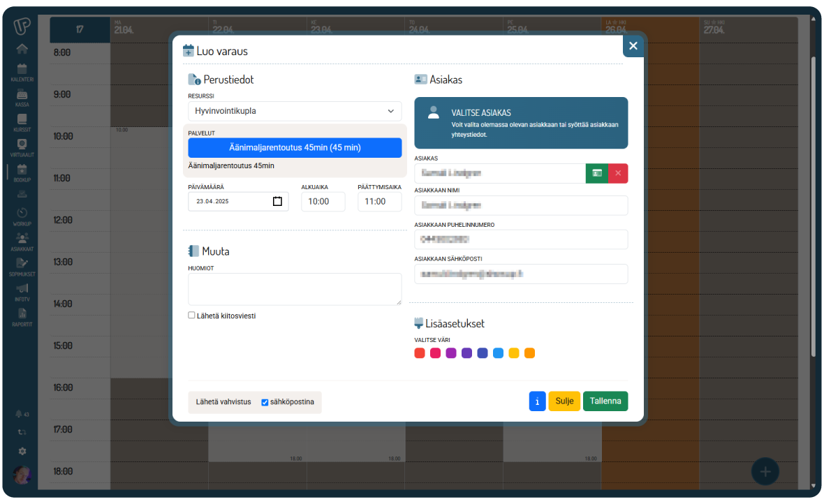
Task: Choose the red color swatch
Action: click(420, 353)
